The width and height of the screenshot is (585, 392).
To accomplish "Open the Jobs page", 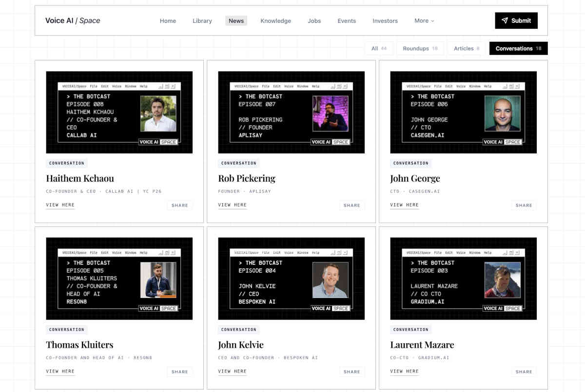I will [x=314, y=21].
